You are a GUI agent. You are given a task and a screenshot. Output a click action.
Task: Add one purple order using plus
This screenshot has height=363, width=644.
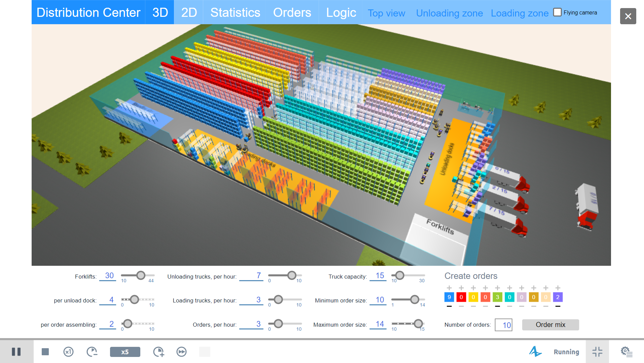558,288
